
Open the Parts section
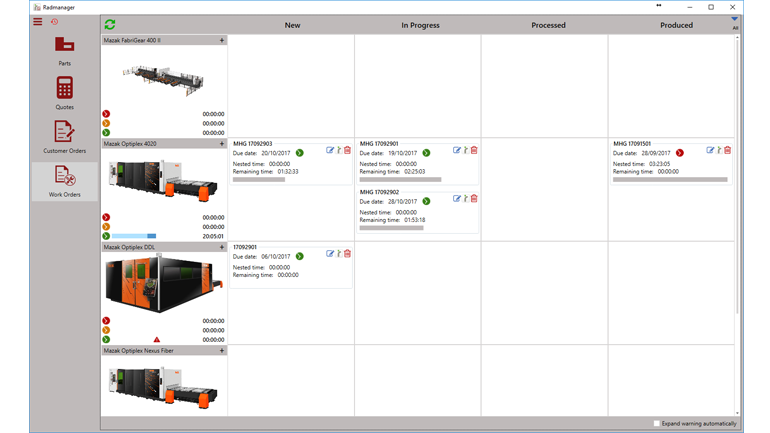64,51
